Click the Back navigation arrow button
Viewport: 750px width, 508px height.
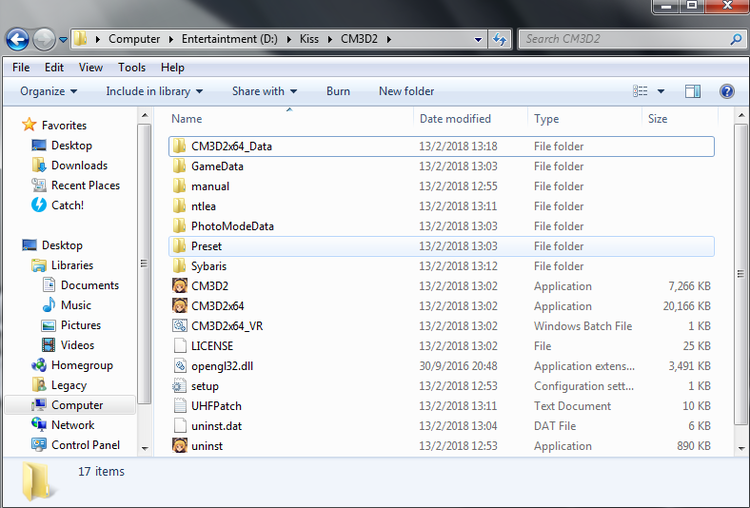click(x=18, y=39)
